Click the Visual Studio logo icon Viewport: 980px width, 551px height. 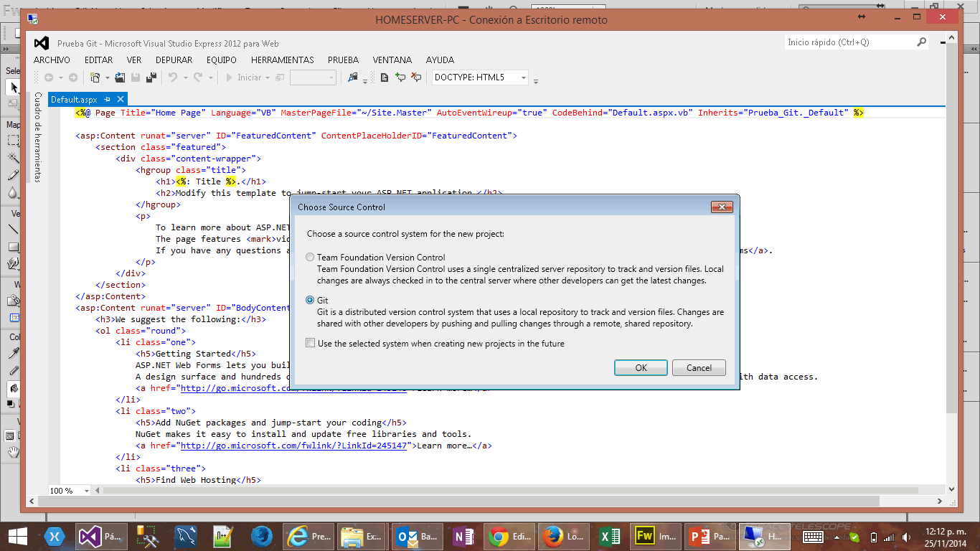(x=42, y=43)
